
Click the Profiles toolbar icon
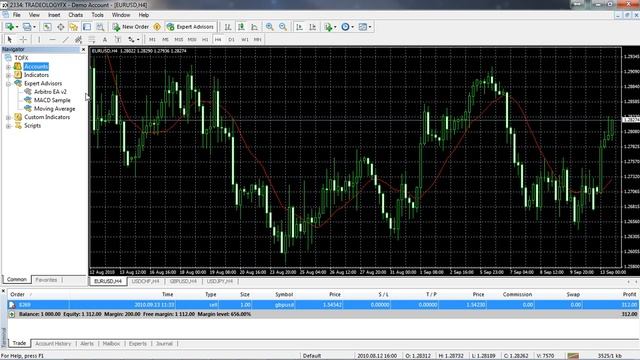coord(27,27)
